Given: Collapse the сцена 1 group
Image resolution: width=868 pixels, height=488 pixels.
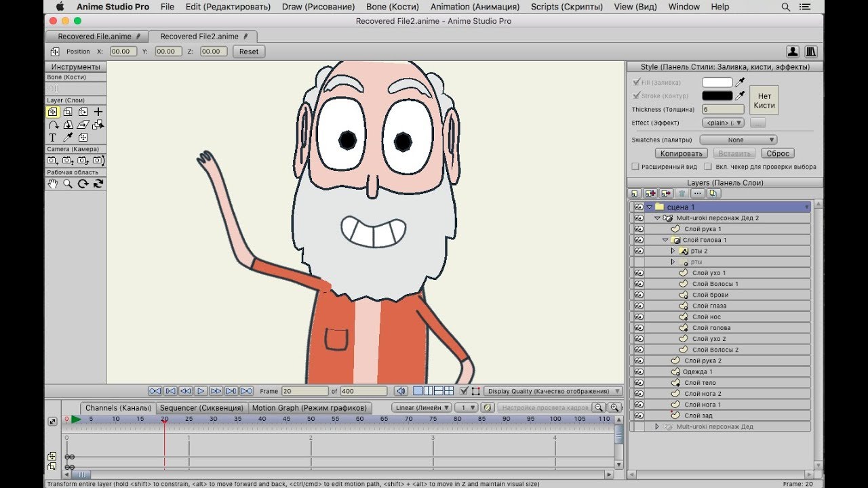Looking at the screenshot, I should coord(650,207).
